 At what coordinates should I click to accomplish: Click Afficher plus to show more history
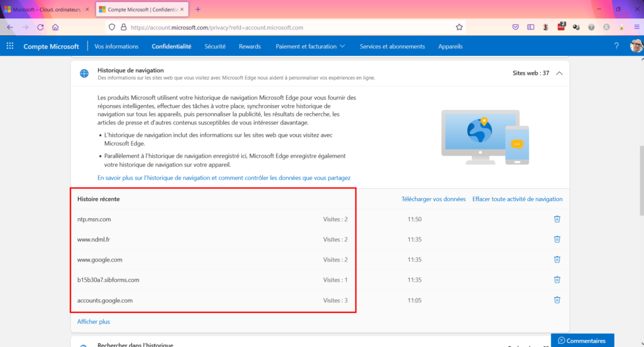coord(93,321)
